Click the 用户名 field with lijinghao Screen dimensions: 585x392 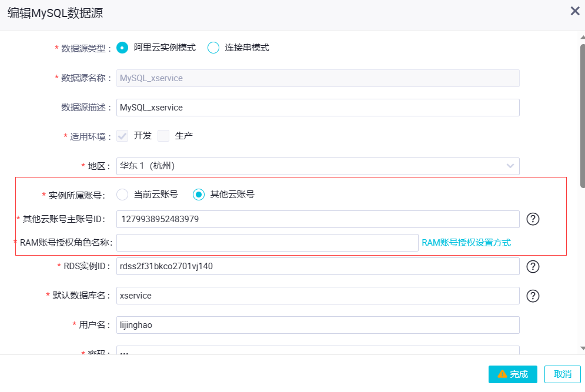(x=318, y=325)
